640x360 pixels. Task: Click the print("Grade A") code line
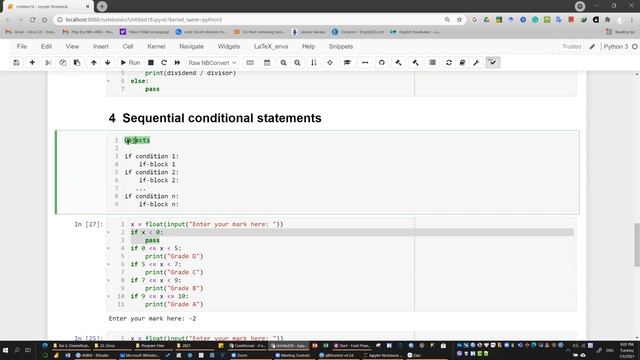tap(174, 304)
